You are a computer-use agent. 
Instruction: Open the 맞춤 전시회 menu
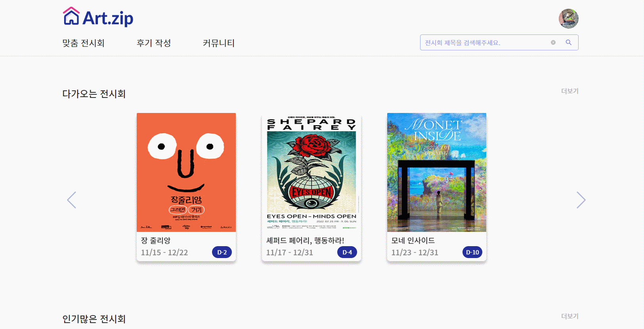[x=83, y=43]
